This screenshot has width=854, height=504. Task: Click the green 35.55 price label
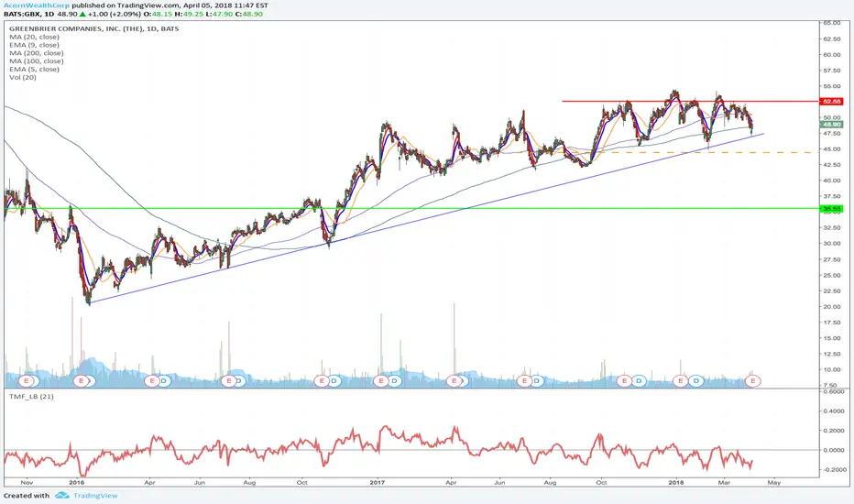click(831, 209)
